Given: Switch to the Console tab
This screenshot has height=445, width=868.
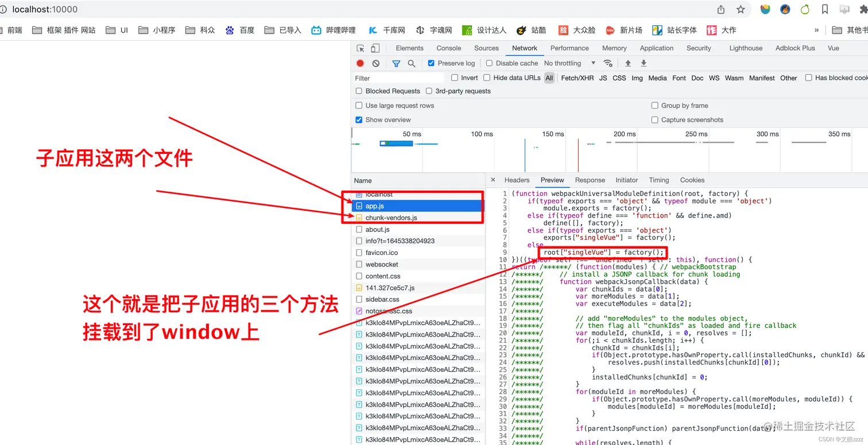Looking at the screenshot, I should (448, 48).
